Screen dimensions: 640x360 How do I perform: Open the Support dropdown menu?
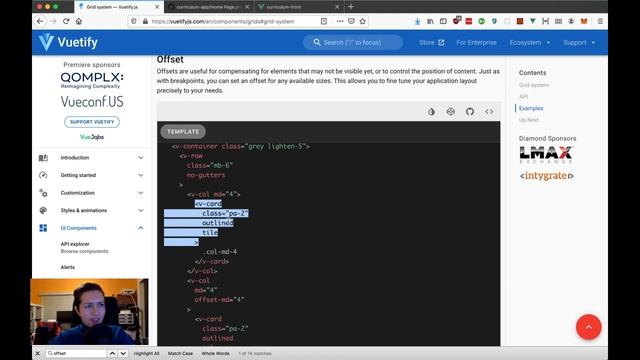pyautogui.click(x=579, y=42)
